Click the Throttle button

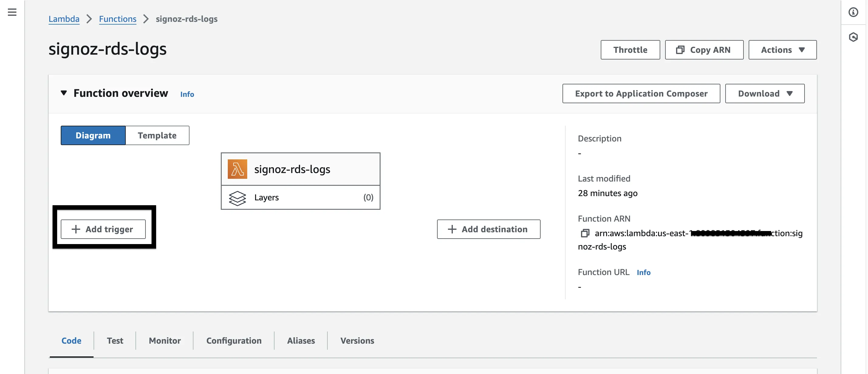click(x=630, y=50)
